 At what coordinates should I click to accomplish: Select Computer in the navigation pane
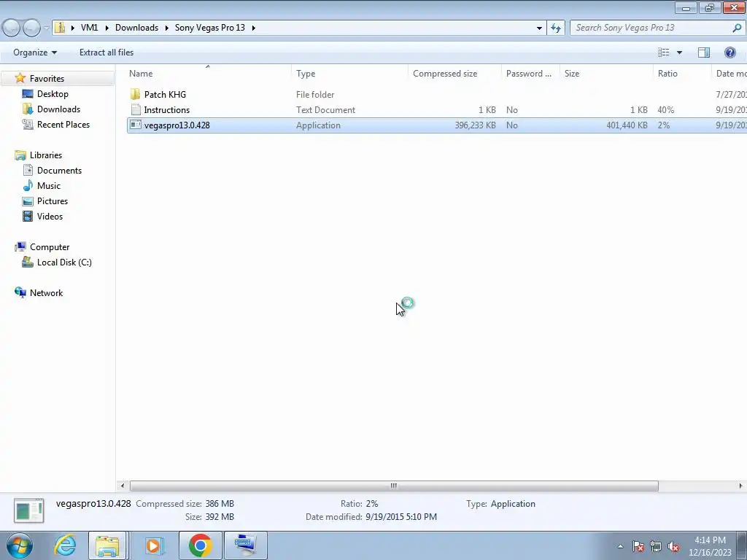pyautogui.click(x=50, y=247)
